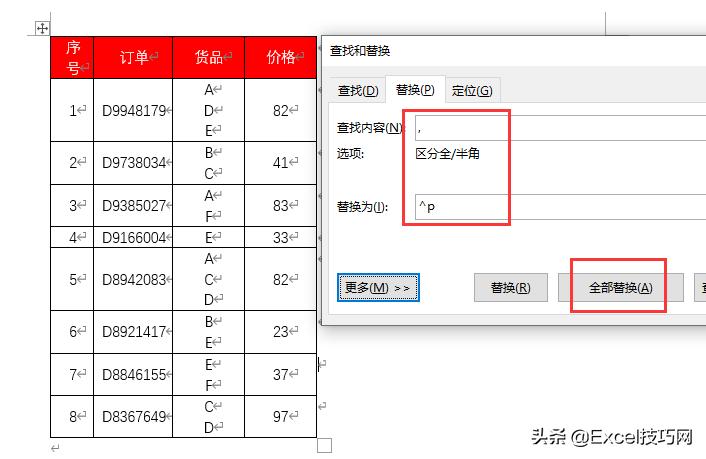Viewport: 706px width, 459px height.
Task: Open the 定位(G) tab
Action: coord(472,91)
